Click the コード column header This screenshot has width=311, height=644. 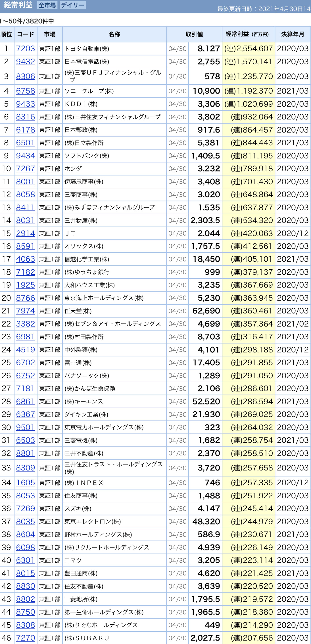click(25, 34)
